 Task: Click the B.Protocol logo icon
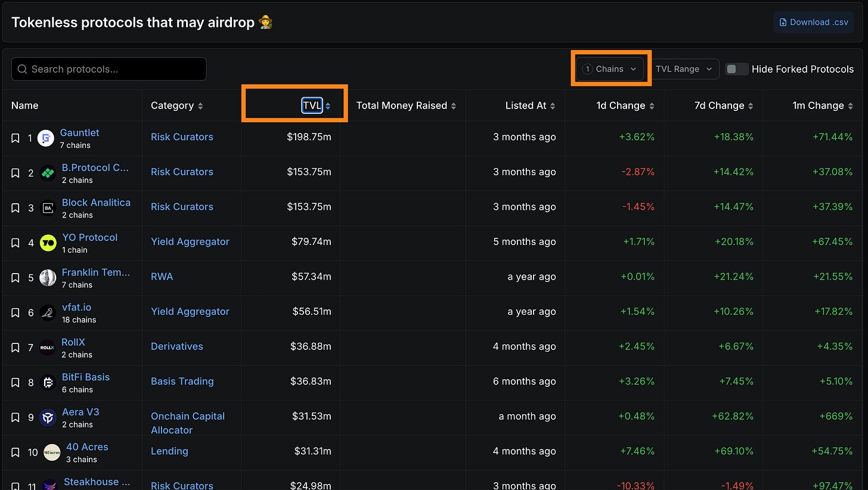coord(48,173)
